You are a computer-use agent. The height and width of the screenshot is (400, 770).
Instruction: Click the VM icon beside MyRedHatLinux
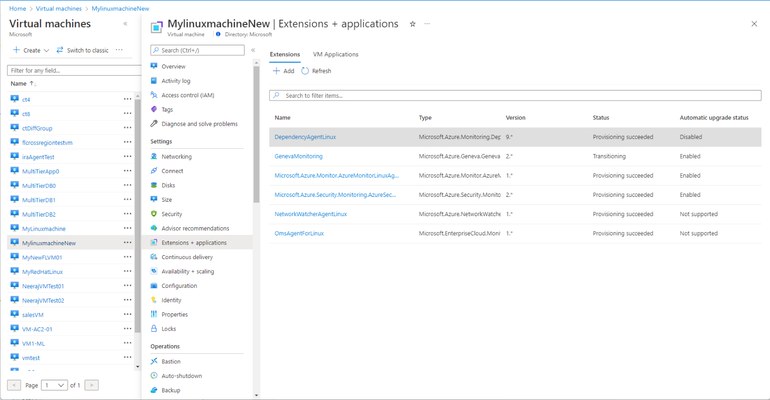pos(15,271)
